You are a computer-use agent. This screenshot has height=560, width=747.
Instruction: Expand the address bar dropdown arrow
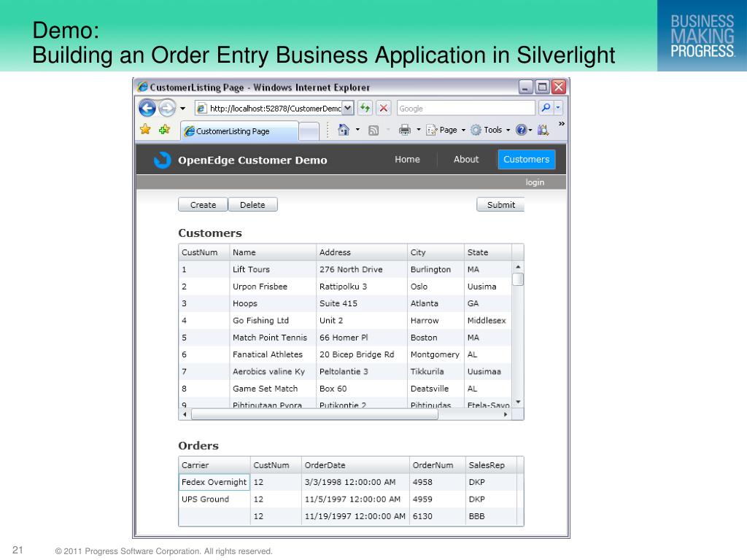click(348, 108)
